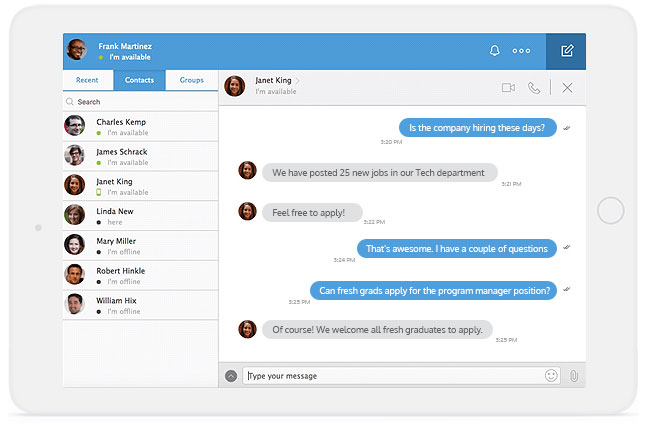Select William Hix contact
The width and height of the screenshot is (645, 423).
click(x=141, y=305)
